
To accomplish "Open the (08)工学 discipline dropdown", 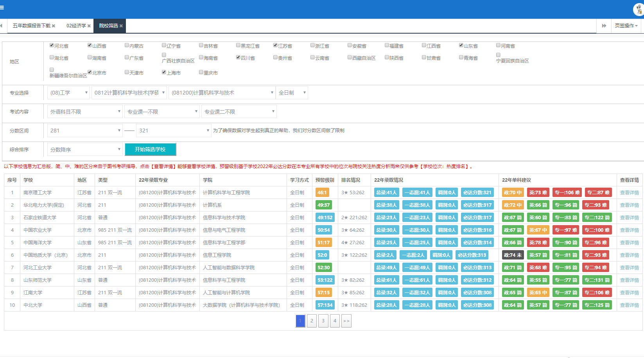I will (x=69, y=93).
